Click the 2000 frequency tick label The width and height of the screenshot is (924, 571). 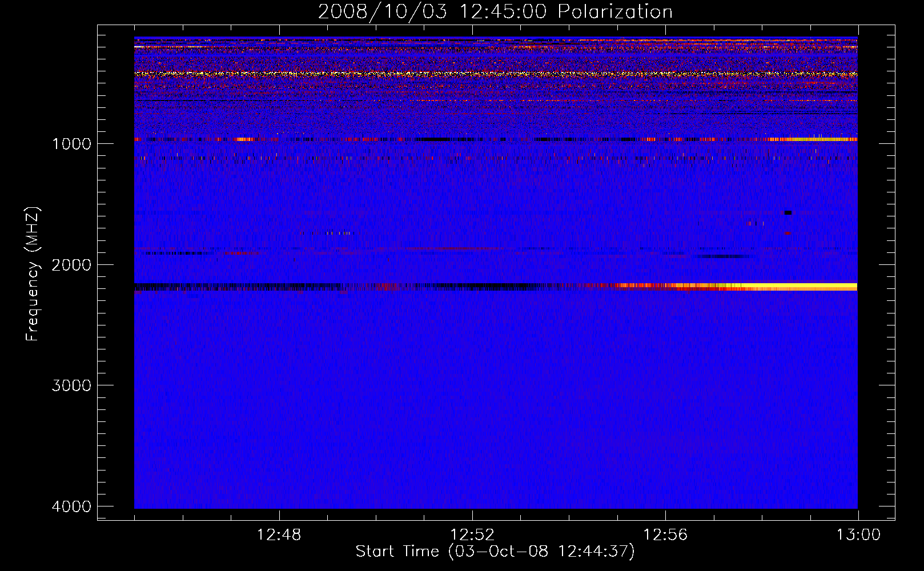(71, 265)
